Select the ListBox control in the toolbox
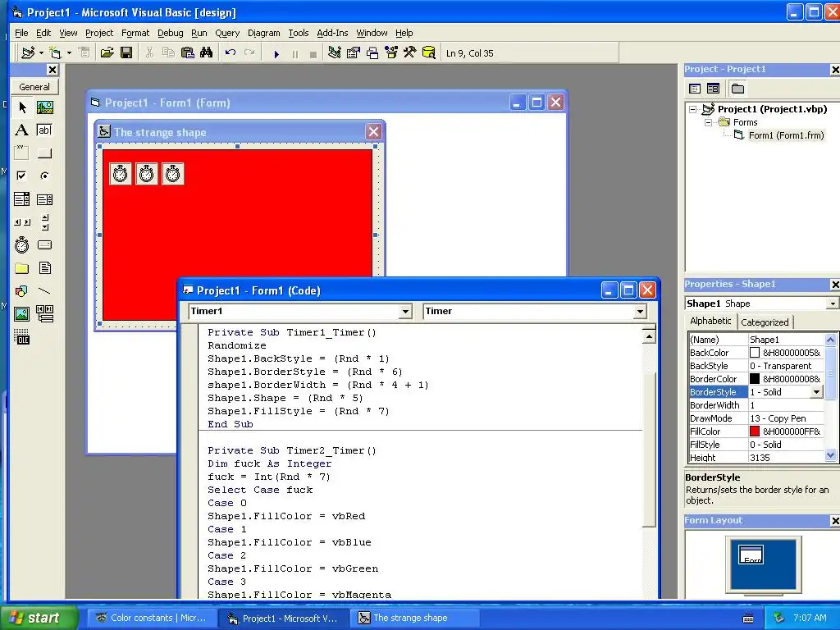Screen dimensions: 840x630 pyautogui.click(x=45, y=199)
